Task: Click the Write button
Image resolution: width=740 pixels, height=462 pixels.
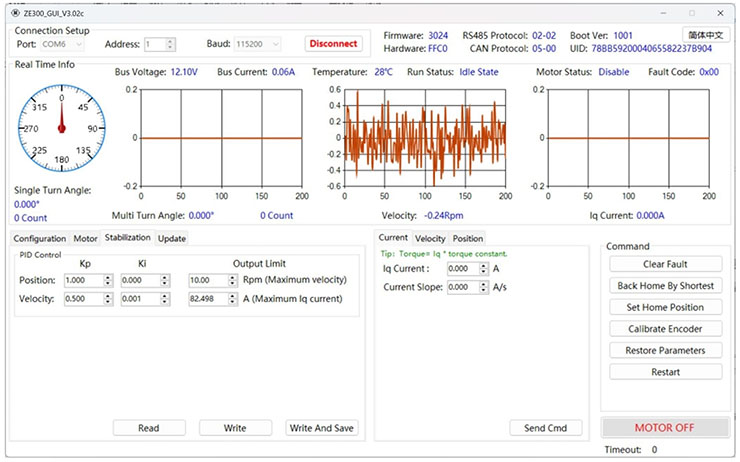Action: (x=235, y=428)
